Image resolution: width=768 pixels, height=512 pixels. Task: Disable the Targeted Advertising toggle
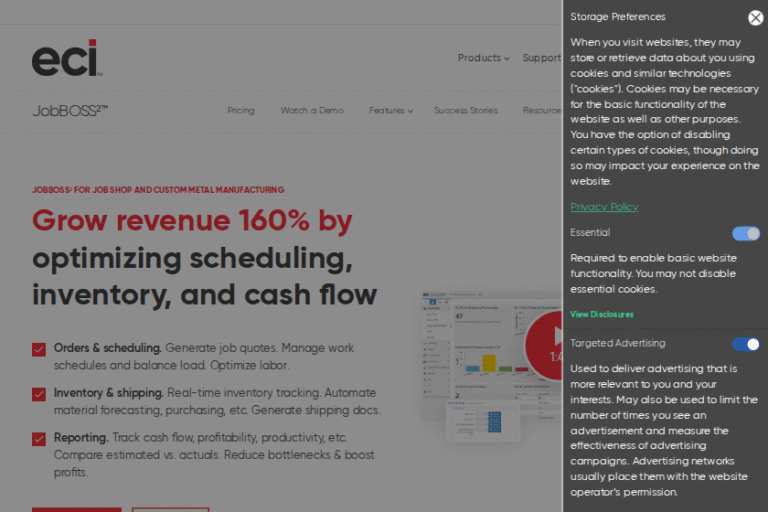click(745, 344)
